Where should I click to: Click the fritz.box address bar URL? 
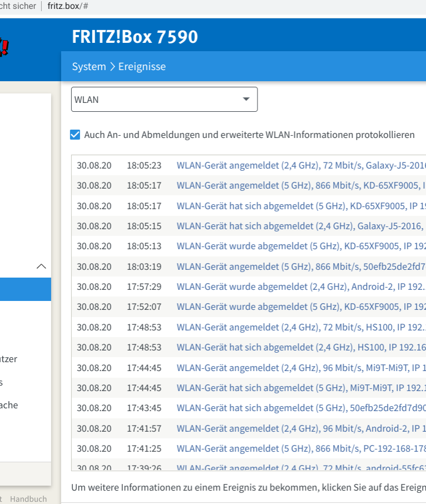[68, 6]
